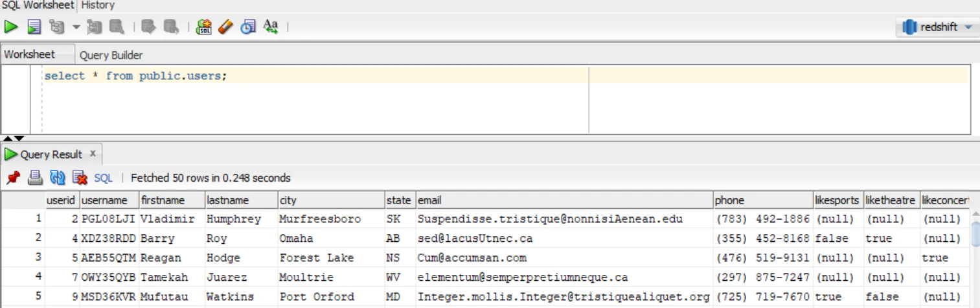Click the liketheatre column header

[x=891, y=200]
